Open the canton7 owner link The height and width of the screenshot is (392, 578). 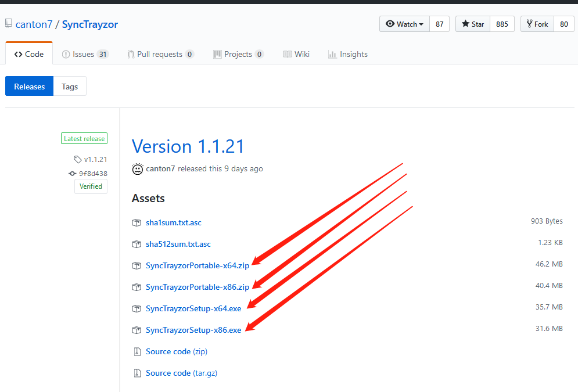coord(34,24)
